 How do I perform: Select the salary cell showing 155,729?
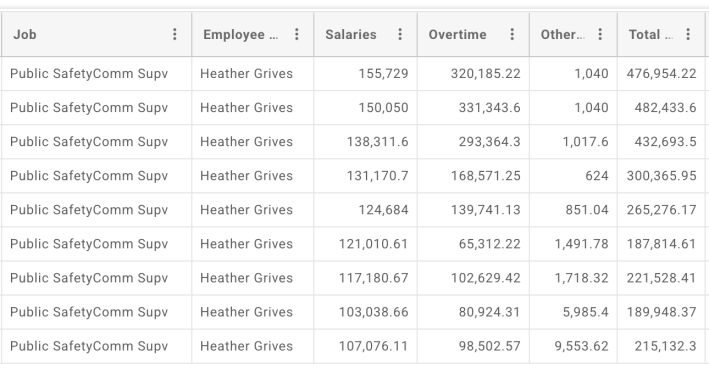[366, 74]
